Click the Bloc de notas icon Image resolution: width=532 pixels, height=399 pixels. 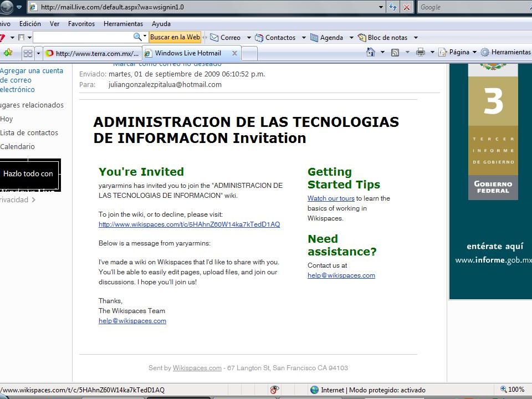tap(362, 37)
